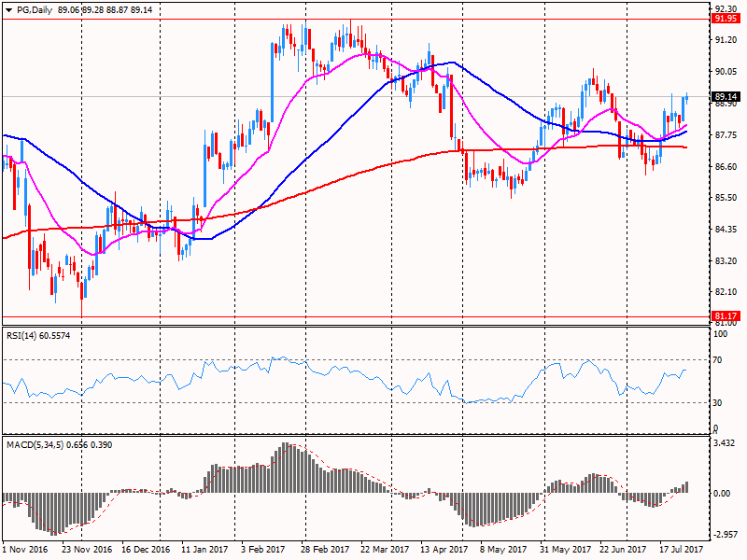Select the MACD(5,34,5) 0.656 0.390 label
This screenshot has height=560, width=747.
point(59,445)
